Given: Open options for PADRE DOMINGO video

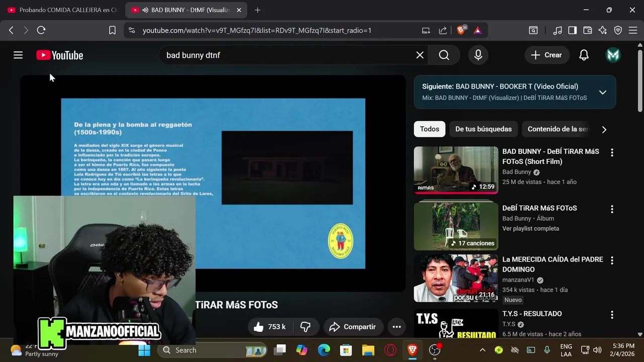Looking at the screenshot, I should point(612,260).
